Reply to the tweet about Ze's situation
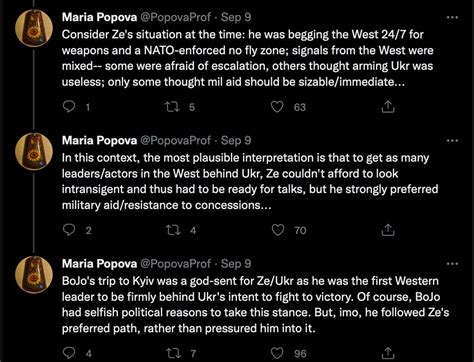This screenshot has height=362, width=474. pos(69,107)
